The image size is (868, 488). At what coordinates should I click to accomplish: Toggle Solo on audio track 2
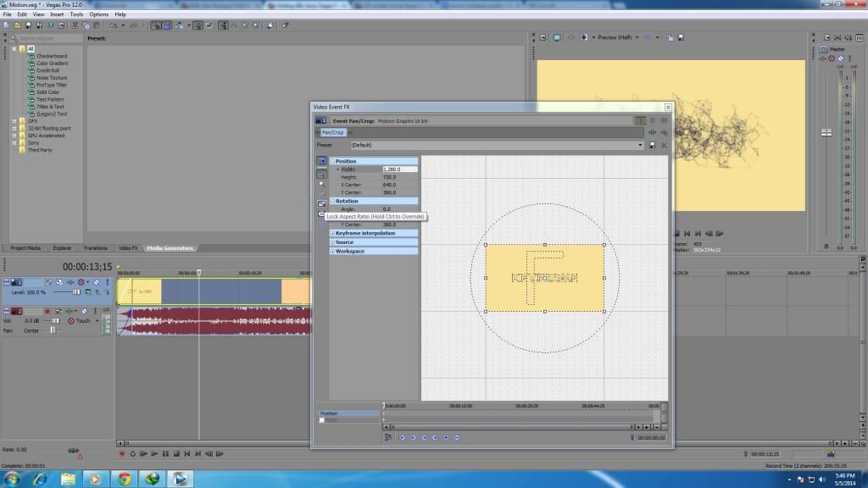[95, 312]
